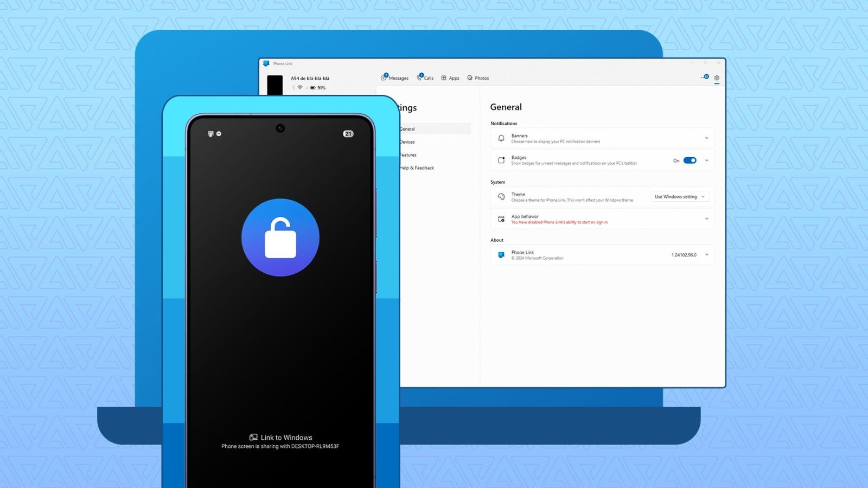Click the Theme row title
The width and height of the screenshot is (868, 488).
[518, 195]
